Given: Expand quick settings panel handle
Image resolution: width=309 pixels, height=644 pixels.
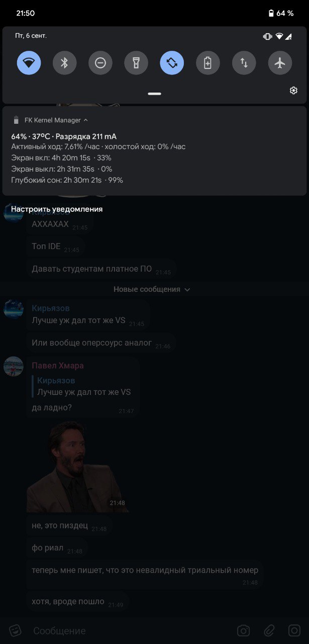Looking at the screenshot, I should pyautogui.click(x=154, y=94).
